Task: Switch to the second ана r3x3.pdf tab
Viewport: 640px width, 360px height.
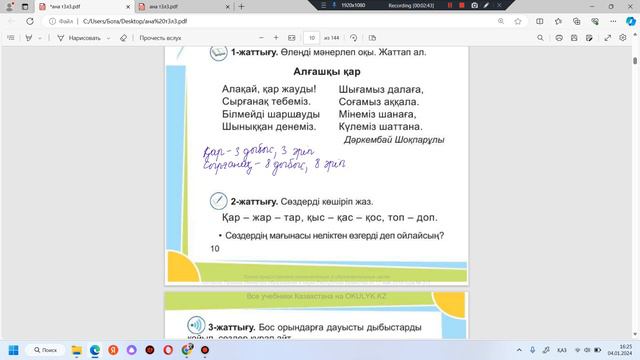Action: [180, 7]
